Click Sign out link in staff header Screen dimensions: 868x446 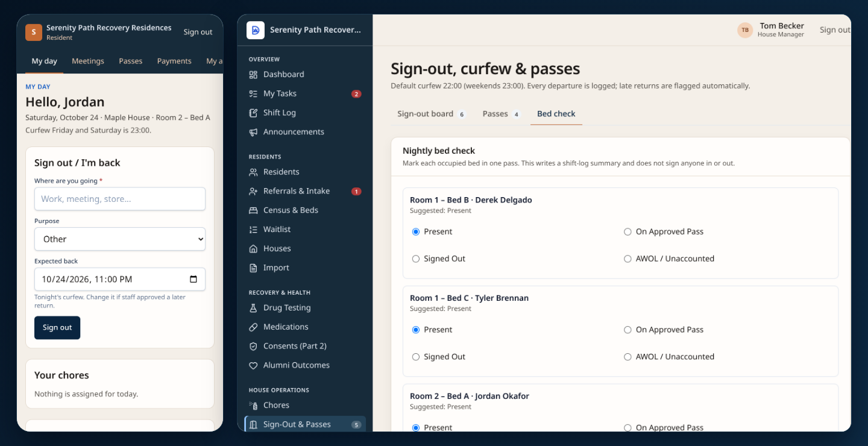tap(835, 30)
